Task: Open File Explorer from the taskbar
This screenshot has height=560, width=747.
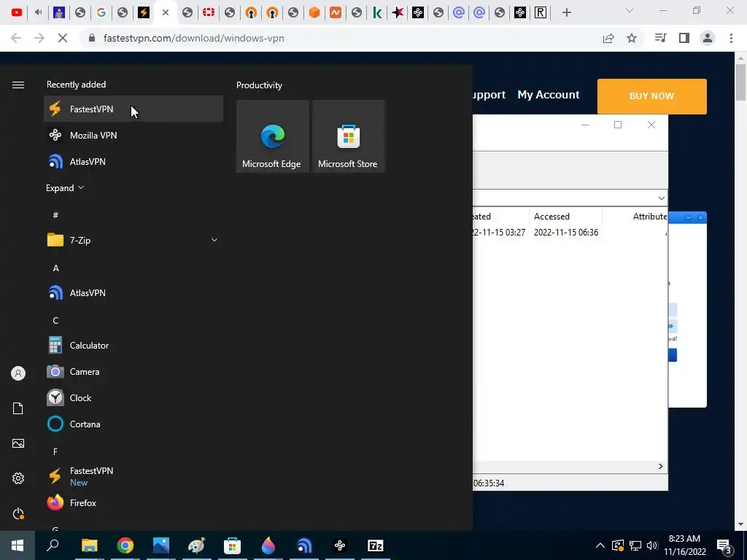Action: click(89, 545)
